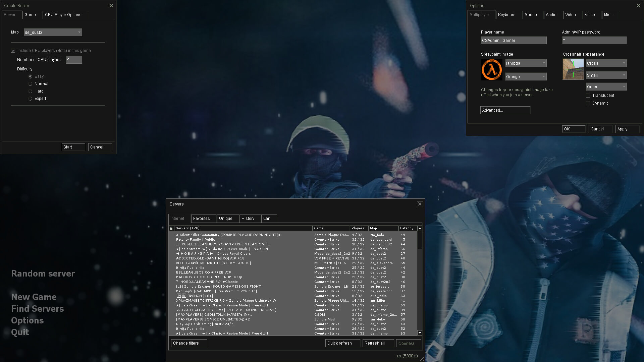The width and height of the screenshot is (644, 362).
Task: Enable Translucent crosshair checkbox
Action: pos(588,96)
